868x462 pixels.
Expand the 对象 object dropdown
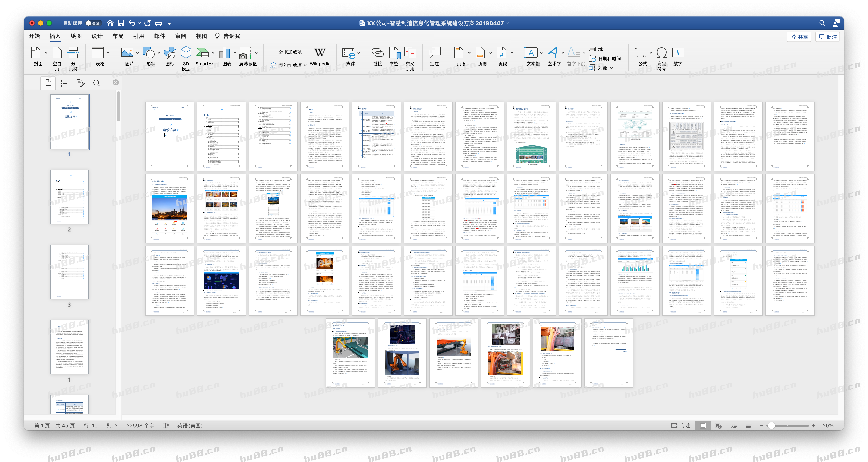tap(611, 68)
